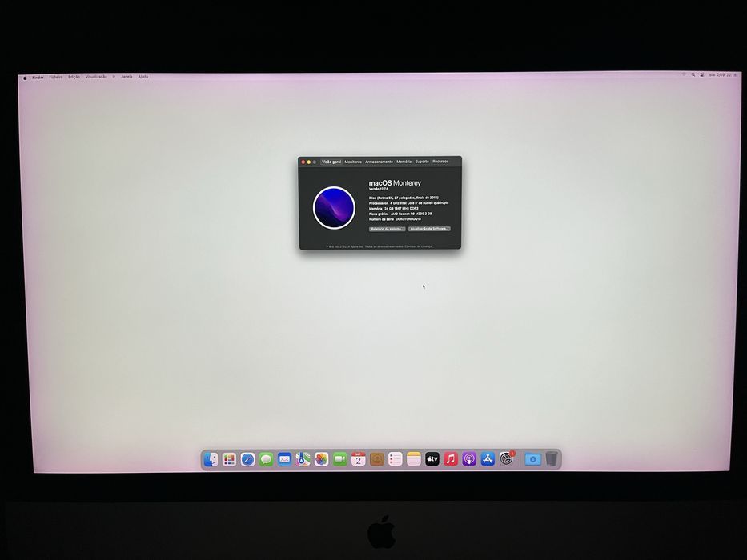The width and height of the screenshot is (747, 560).
Task: Click the iMac Retina 5K model line
Action: pos(404,198)
